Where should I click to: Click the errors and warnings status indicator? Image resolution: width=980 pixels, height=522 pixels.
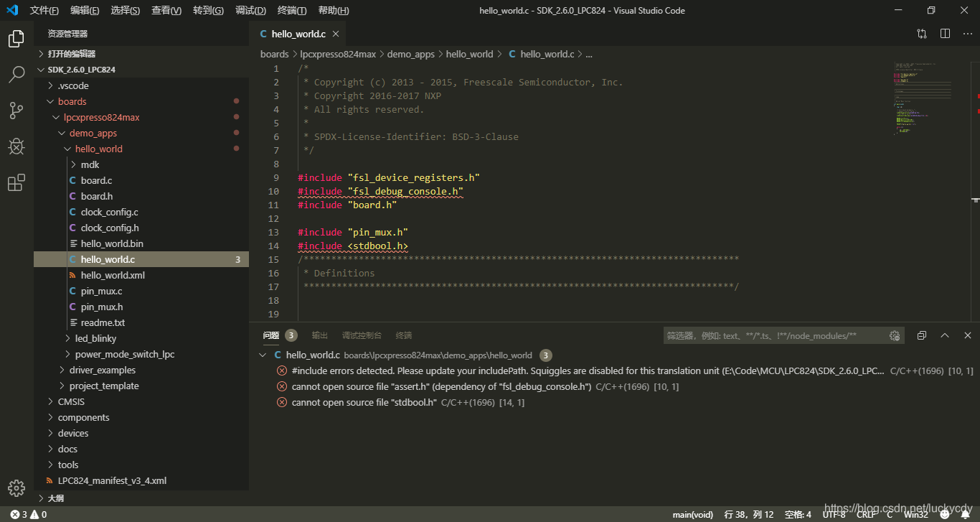[x=29, y=514]
